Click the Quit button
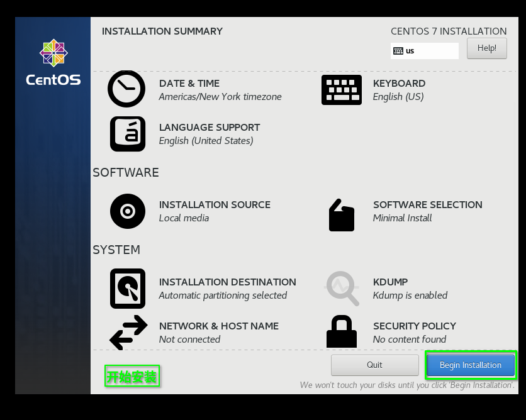 point(373,365)
